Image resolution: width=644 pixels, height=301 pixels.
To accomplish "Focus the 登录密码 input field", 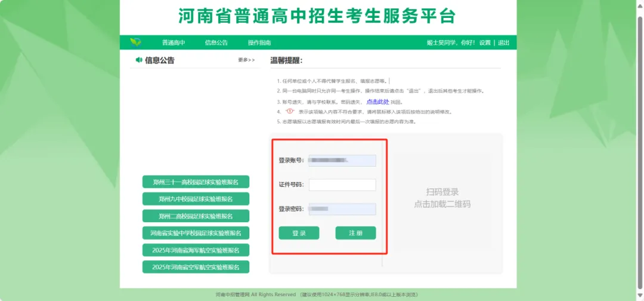I will pos(342,209).
